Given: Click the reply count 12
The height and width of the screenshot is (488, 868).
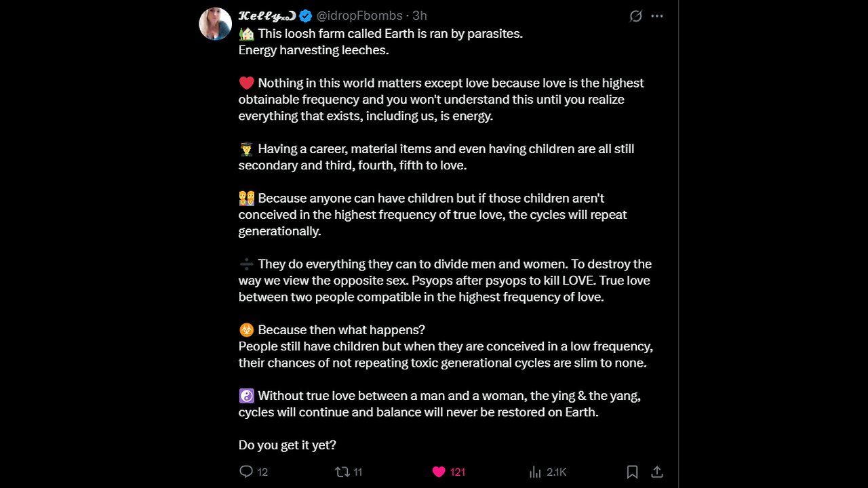Looking at the screenshot, I should pos(262,472).
